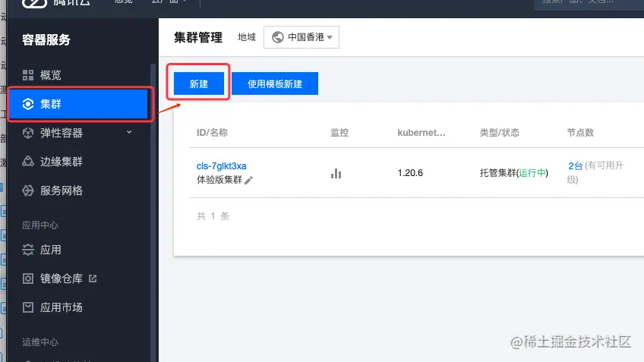
Task: Open 应用市场 in the sidebar
Action: tap(62, 307)
